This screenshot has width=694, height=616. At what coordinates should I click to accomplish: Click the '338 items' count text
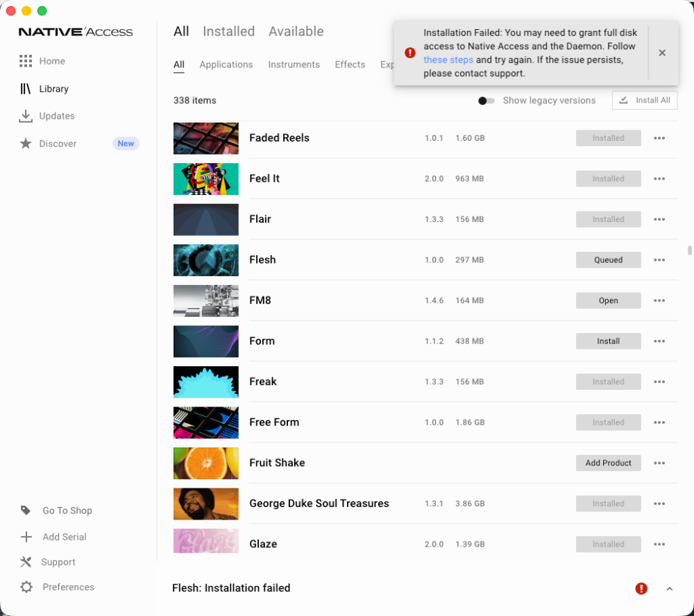(195, 101)
